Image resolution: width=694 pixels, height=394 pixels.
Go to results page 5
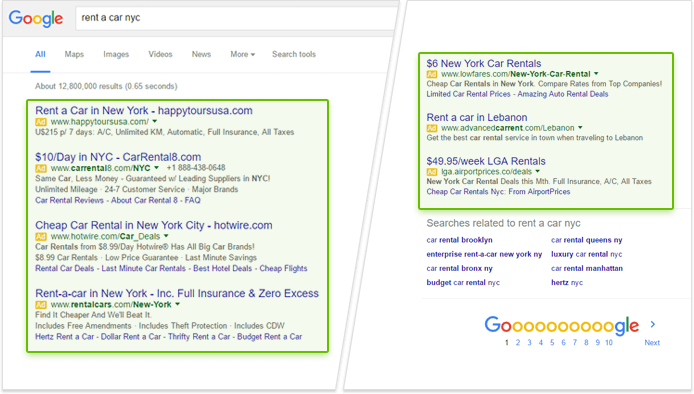tap(552, 343)
